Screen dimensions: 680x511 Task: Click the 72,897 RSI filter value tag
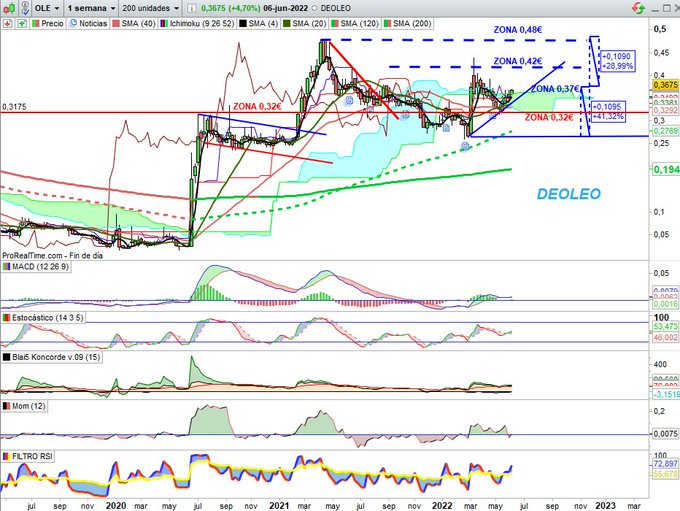click(x=666, y=464)
